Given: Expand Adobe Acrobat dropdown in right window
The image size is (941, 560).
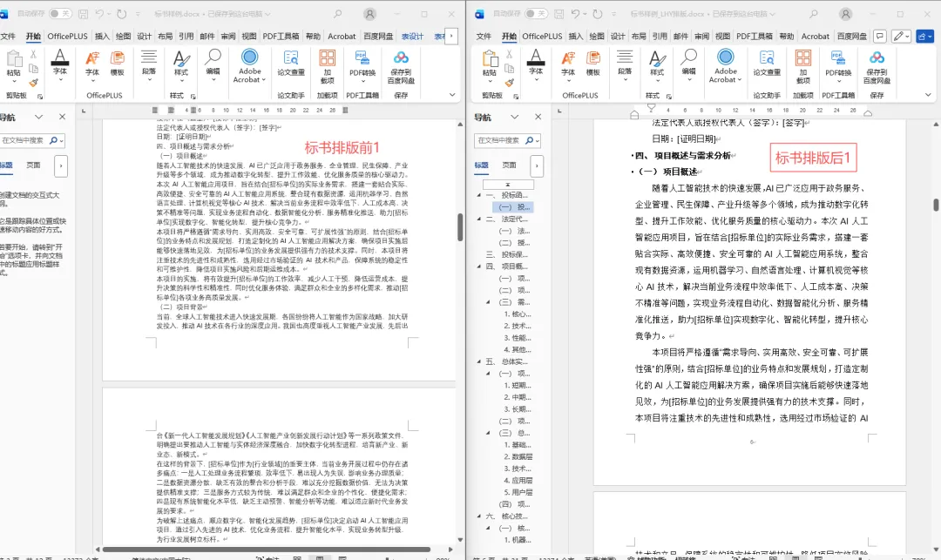Looking at the screenshot, I should (x=740, y=80).
